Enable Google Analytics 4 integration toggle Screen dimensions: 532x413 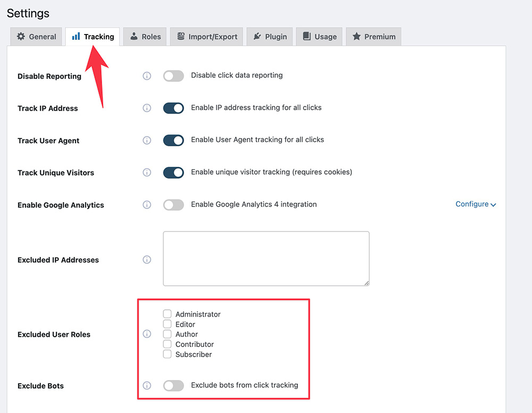pyautogui.click(x=173, y=205)
